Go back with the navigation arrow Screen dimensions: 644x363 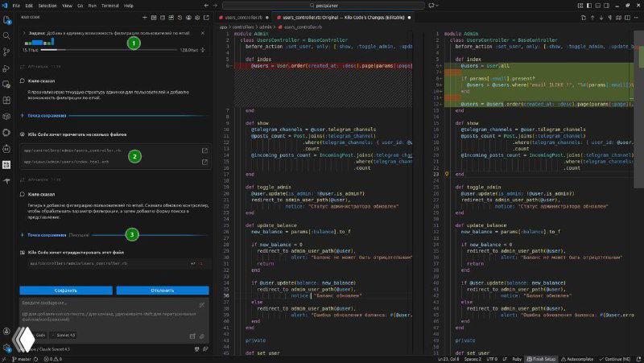point(206,6)
